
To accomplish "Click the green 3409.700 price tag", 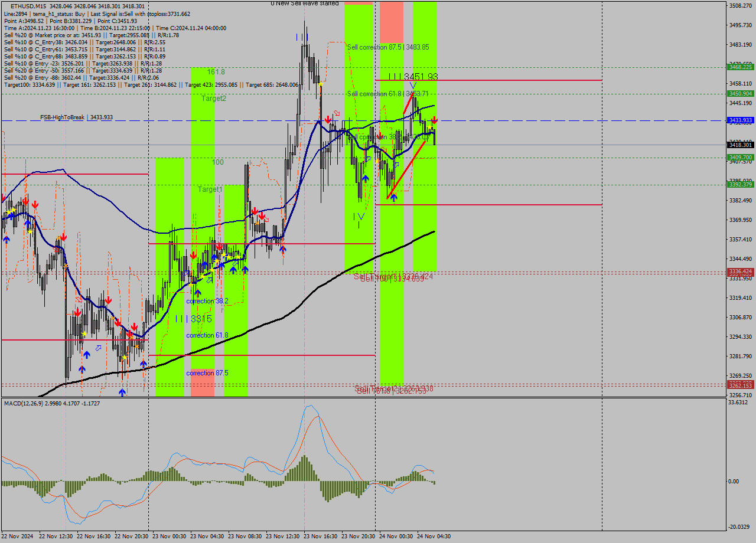I will [740, 158].
